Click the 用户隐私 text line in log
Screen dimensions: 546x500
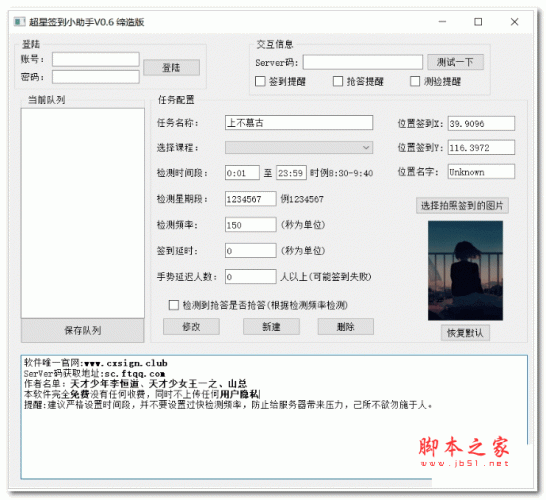(240, 394)
